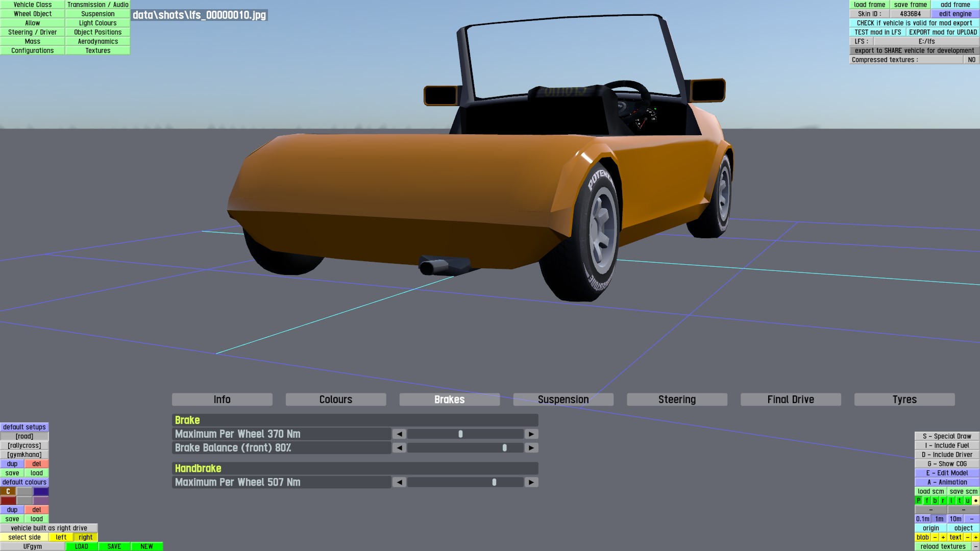The height and width of the screenshot is (551, 980).
Task: Click the black dot button
Action: click(x=975, y=500)
